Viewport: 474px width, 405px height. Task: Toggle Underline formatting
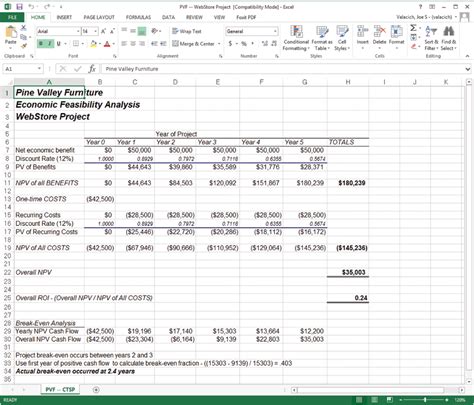pyautogui.click(x=58, y=44)
